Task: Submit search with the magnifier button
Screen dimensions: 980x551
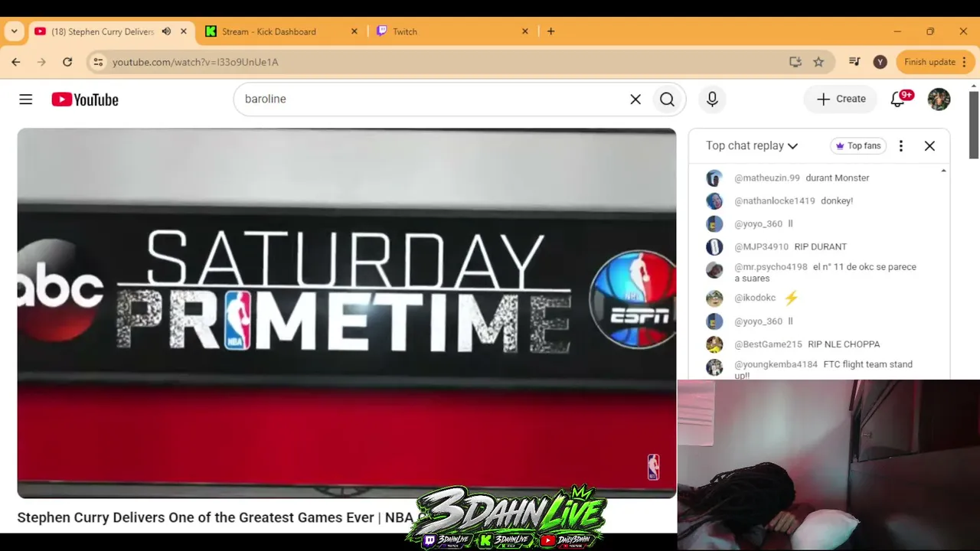Action: coord(668,99)
